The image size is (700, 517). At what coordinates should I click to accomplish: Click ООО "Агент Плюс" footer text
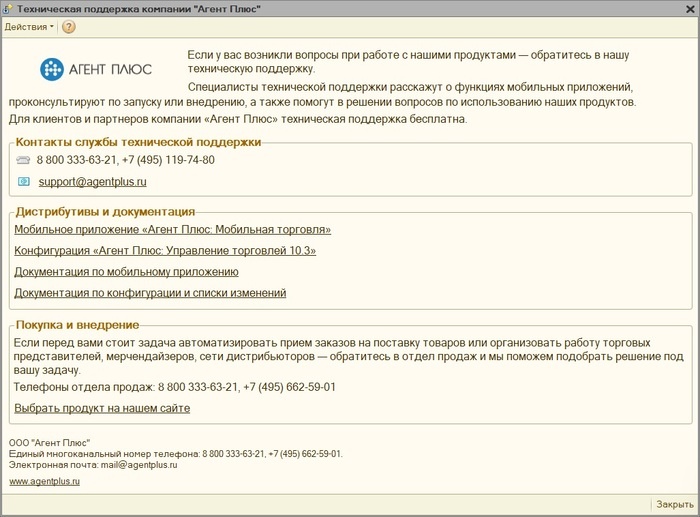pos(50,443)
